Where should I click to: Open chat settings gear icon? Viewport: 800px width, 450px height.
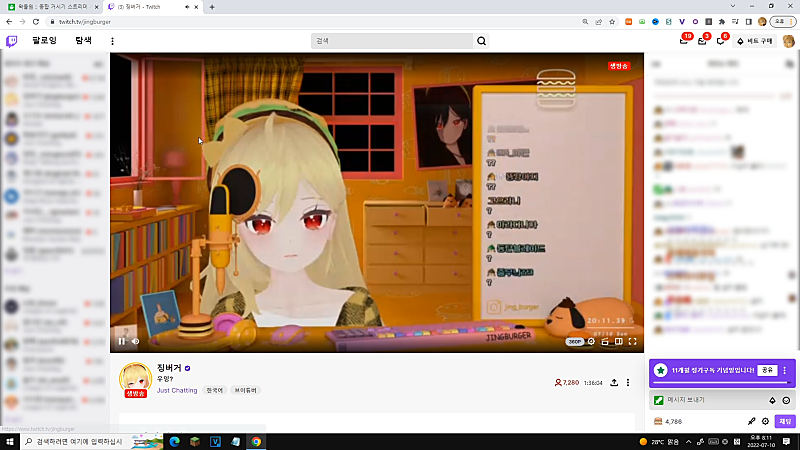pyautogui.click(x=766, y=422)
